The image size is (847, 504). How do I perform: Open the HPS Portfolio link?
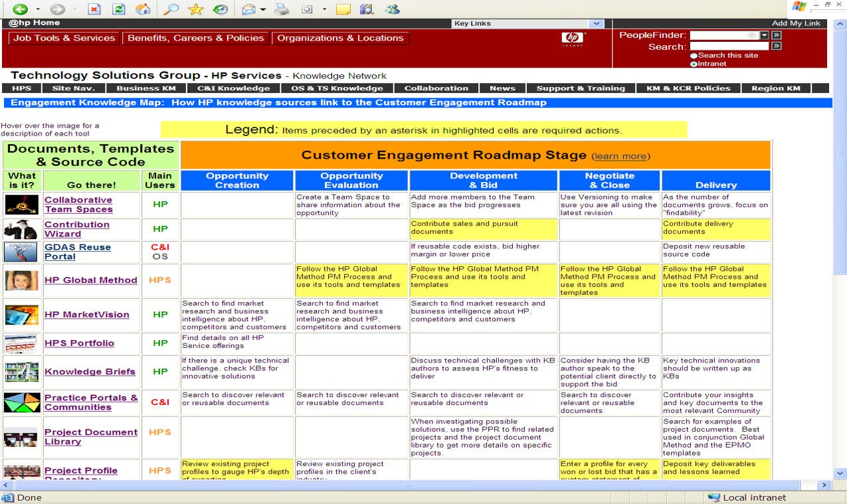click(x=79, y=343)
